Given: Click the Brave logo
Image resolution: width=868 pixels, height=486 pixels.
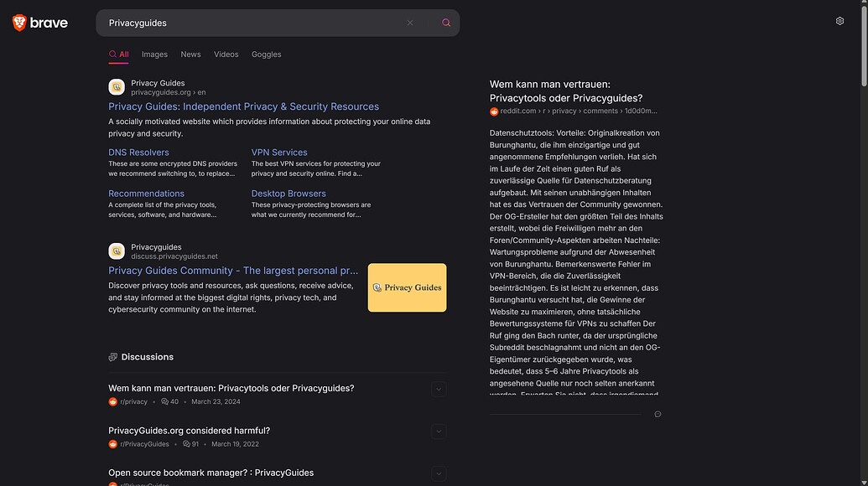Looking at the screenshot, I should (38, 22).
